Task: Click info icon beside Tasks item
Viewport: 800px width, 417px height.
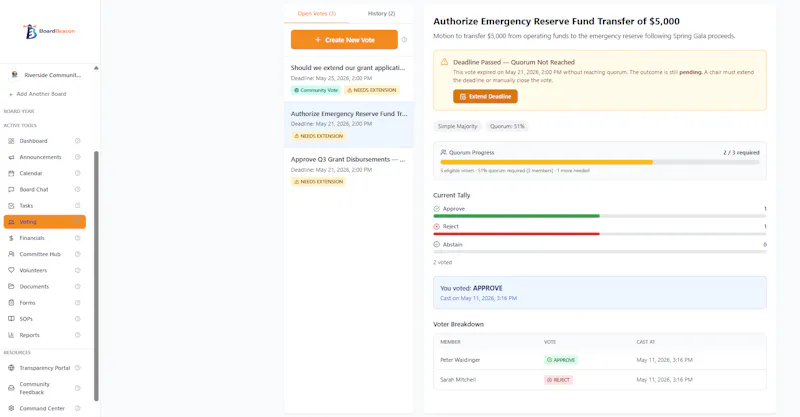Action: (78, 206)
